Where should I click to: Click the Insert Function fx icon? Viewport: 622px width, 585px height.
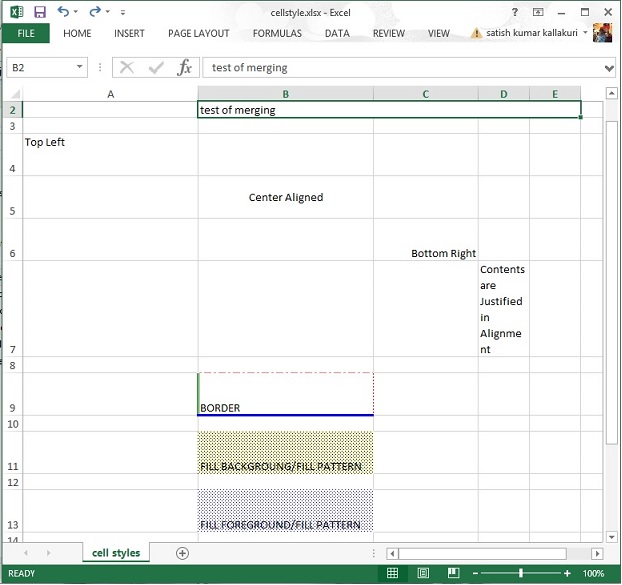(184, 68)
